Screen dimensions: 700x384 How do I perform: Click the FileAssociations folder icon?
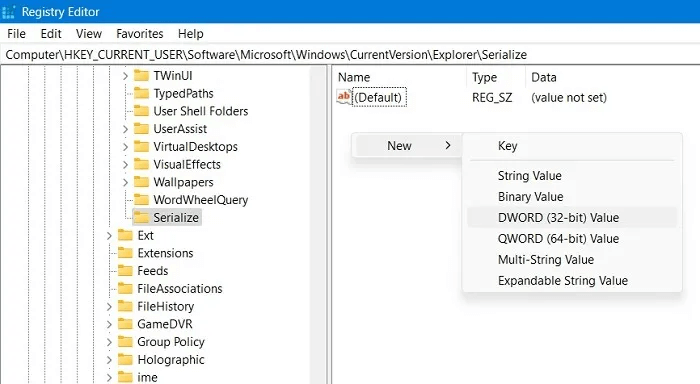point(125,288)
